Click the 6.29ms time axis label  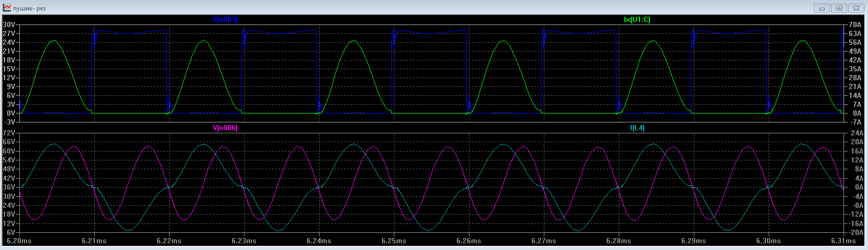coord(694,241)
